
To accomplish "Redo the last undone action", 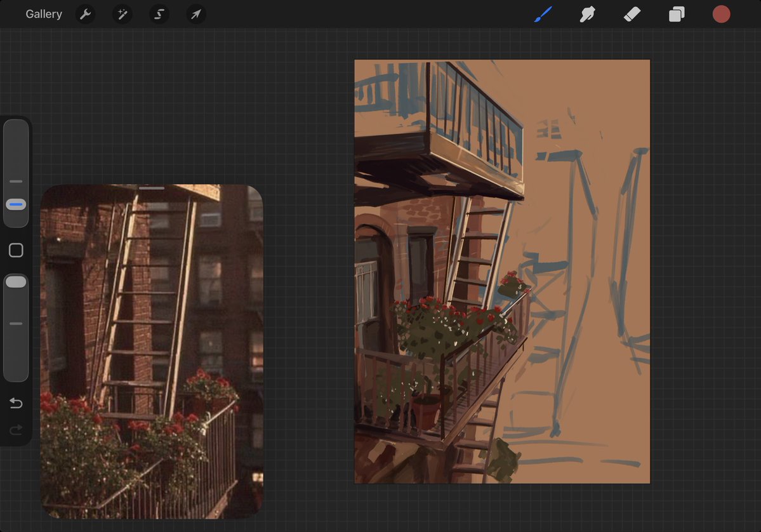I will [x=16, y=430].
